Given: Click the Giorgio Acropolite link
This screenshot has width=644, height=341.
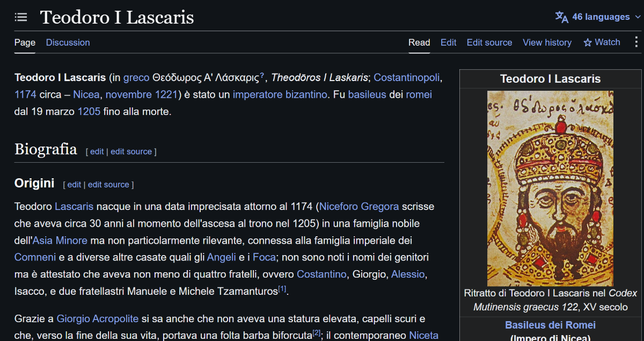Looking at the screenshot, I should [x=98, y=319].
